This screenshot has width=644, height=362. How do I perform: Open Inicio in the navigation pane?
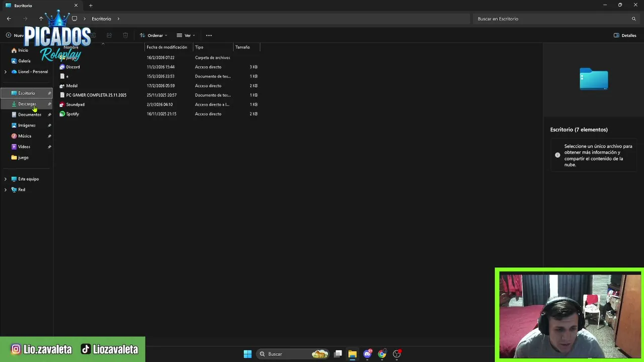[23, 50]
